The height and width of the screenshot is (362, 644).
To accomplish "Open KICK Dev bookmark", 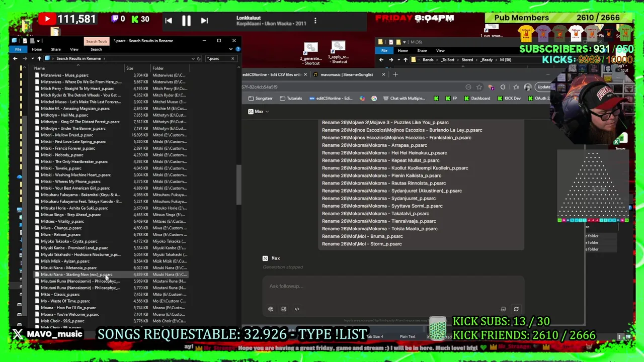I will click(509, 99).
